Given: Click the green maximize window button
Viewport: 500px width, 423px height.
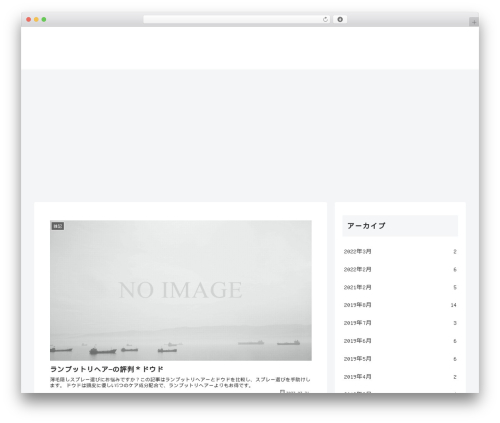Looking at the screenshot, I should tap(44, 20).
